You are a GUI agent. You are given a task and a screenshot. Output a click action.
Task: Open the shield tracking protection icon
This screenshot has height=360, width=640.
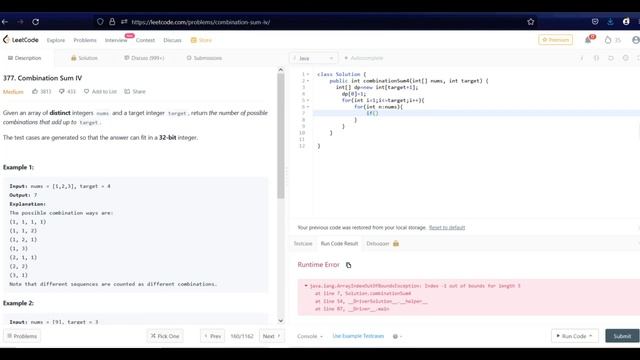100,22
